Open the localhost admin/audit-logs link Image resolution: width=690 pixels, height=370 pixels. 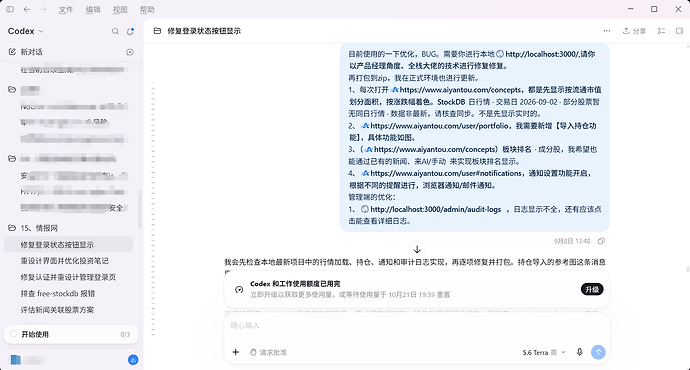436,209
